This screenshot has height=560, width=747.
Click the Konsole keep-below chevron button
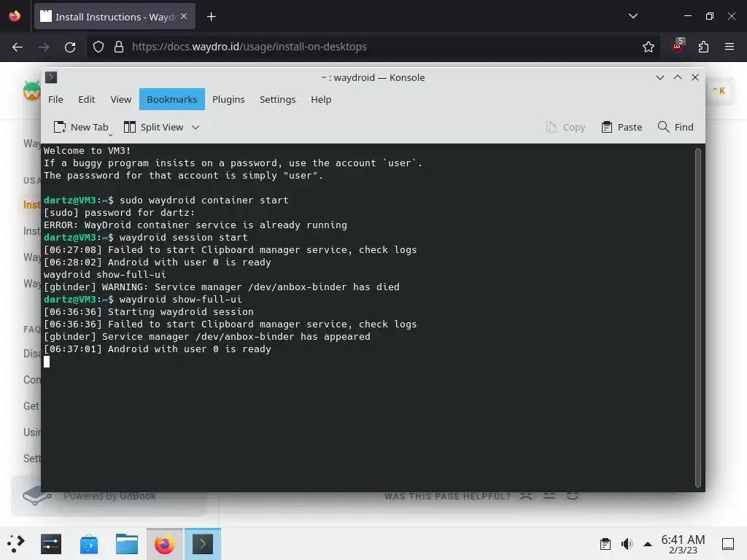coord(659,77)
